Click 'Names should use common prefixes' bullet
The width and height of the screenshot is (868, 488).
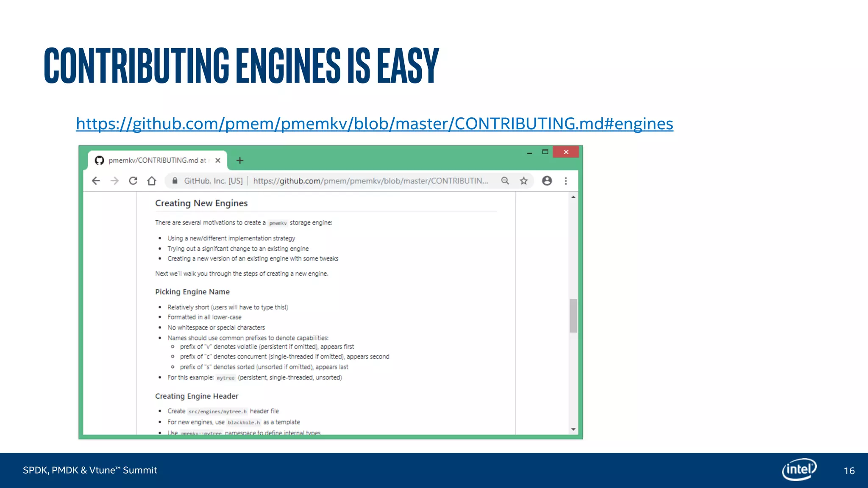tap(248, 338)
